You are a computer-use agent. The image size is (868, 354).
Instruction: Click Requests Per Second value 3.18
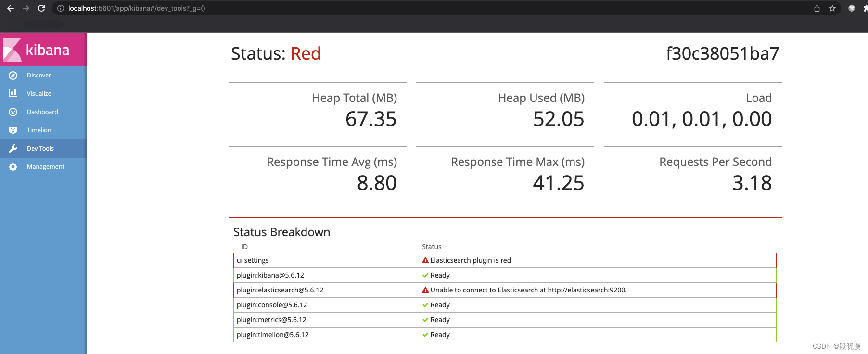tap(752, 183)
